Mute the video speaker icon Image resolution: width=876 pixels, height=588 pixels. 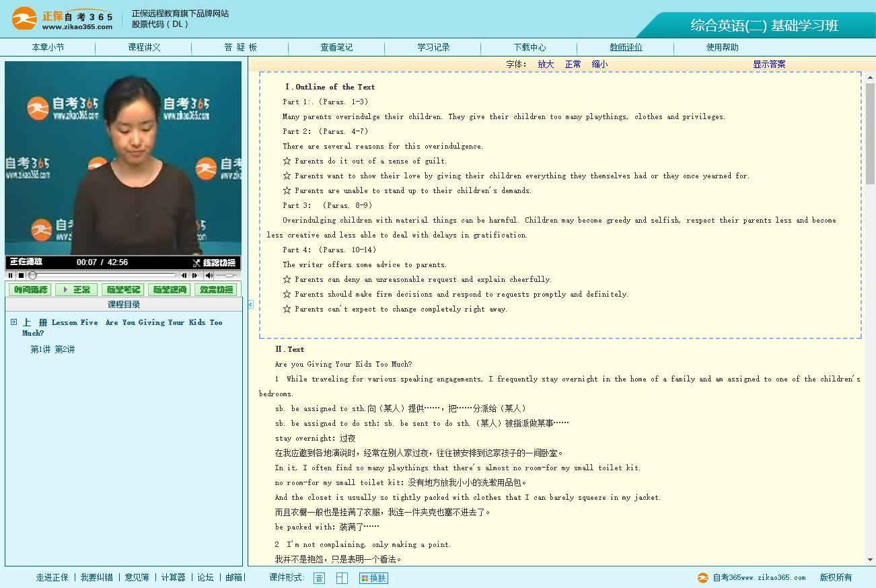click(209, 275)
